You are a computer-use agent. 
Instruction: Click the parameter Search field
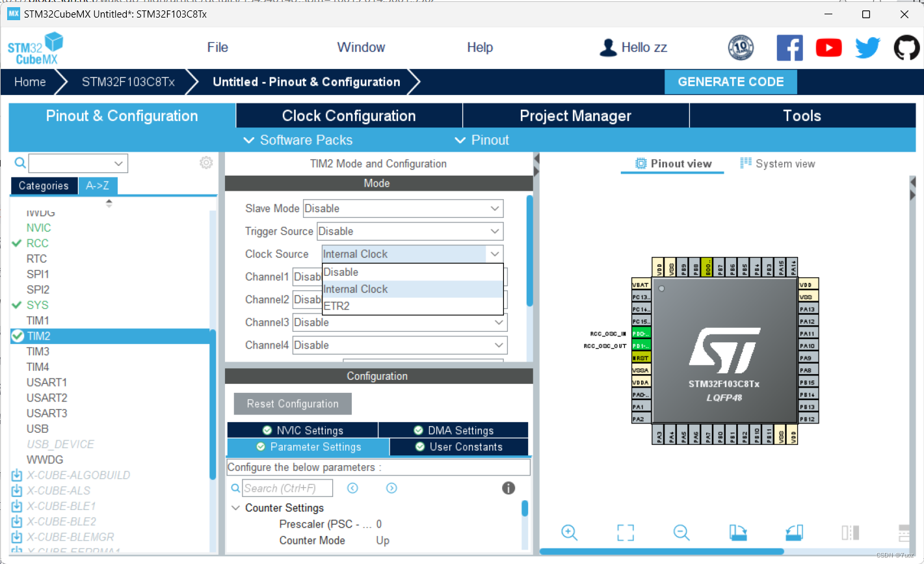pos(287,488)
